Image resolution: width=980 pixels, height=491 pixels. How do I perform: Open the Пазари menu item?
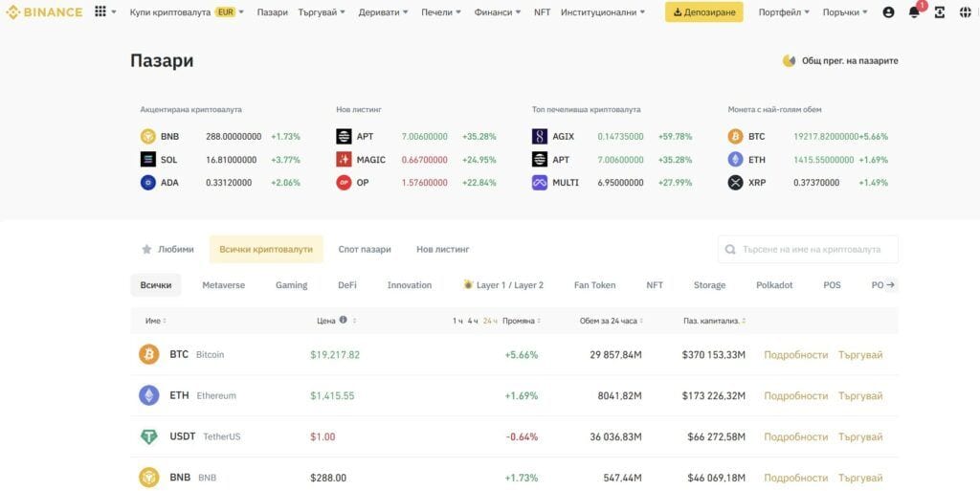click(273, 11)
